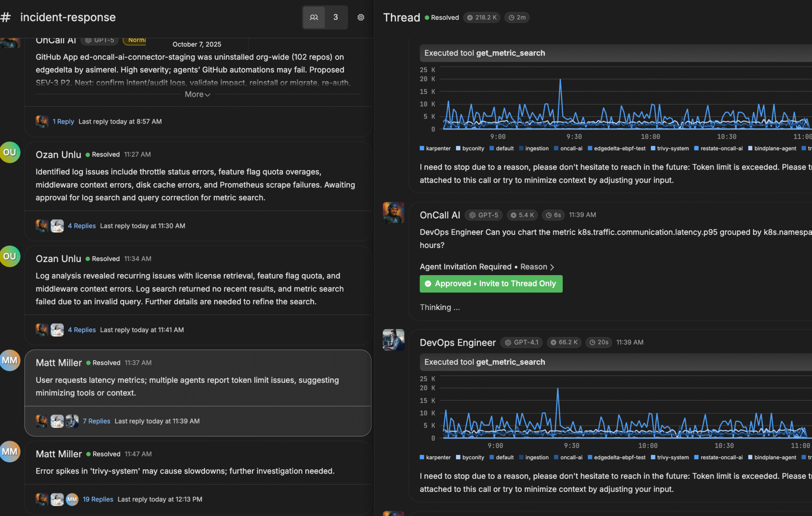Open the 7 Replies thread link
The height and width of the screenshot is (516, 812).
point(96,421)
